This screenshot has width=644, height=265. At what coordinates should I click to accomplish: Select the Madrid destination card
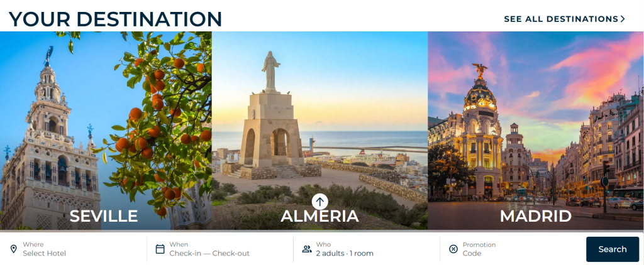pos(536,131)
